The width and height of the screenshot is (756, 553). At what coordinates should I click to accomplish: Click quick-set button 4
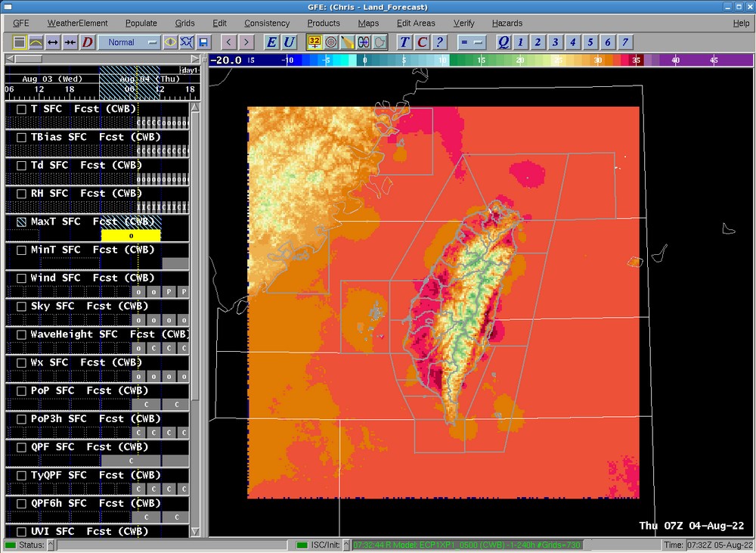click(x=573, y=42)
